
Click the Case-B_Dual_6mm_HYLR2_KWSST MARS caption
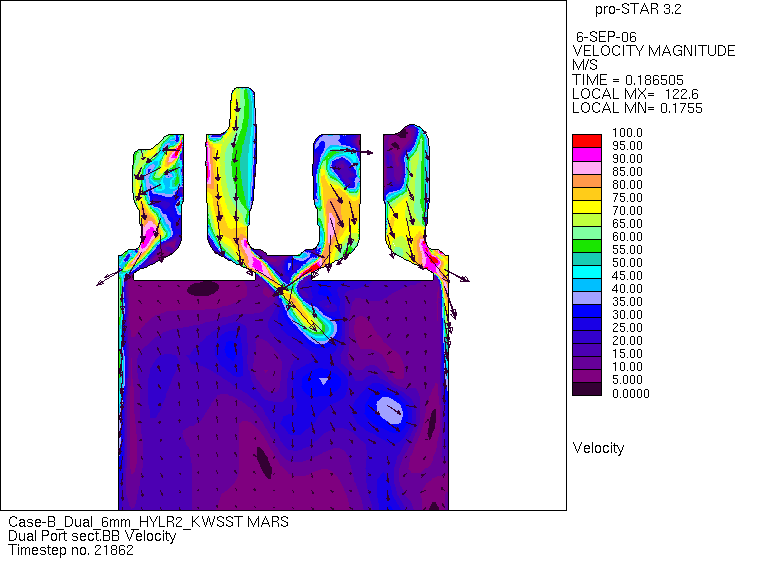click(x=149, y=522)
